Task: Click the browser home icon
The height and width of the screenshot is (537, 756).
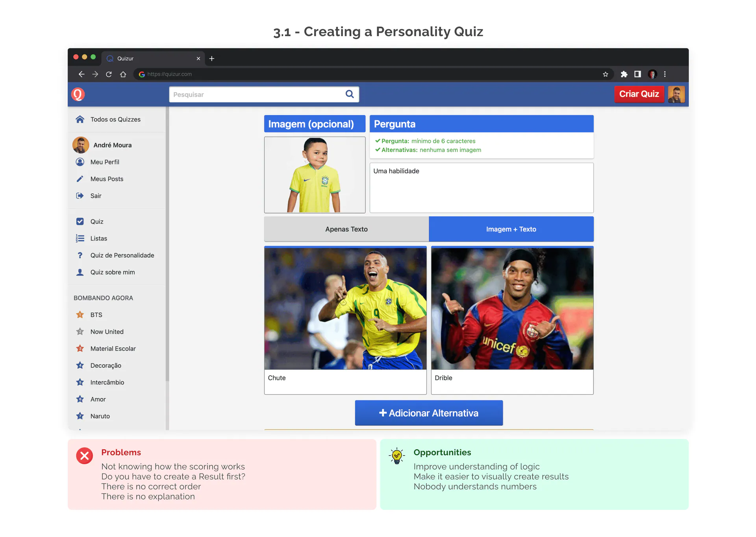Action: point(123,74)
